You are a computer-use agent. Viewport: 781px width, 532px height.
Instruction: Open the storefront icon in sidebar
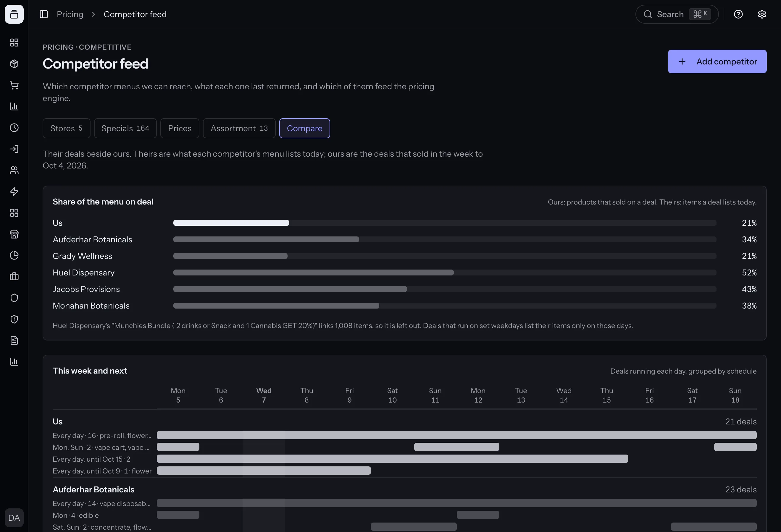pyautogui.click(x=14, y=234)
